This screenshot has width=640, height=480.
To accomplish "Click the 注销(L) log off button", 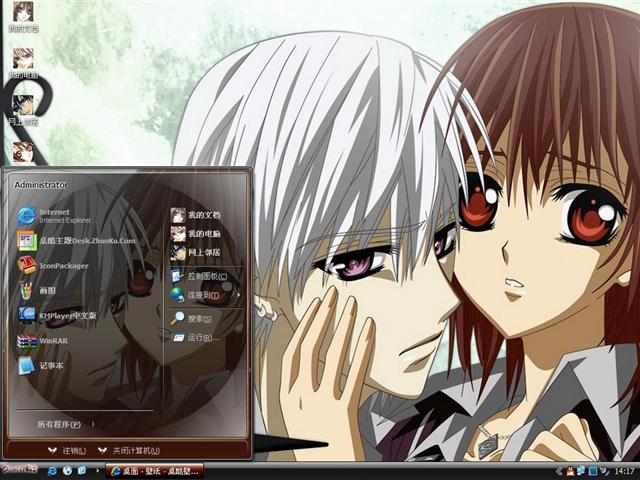I will pyautogui.click(x=67, y=451).
